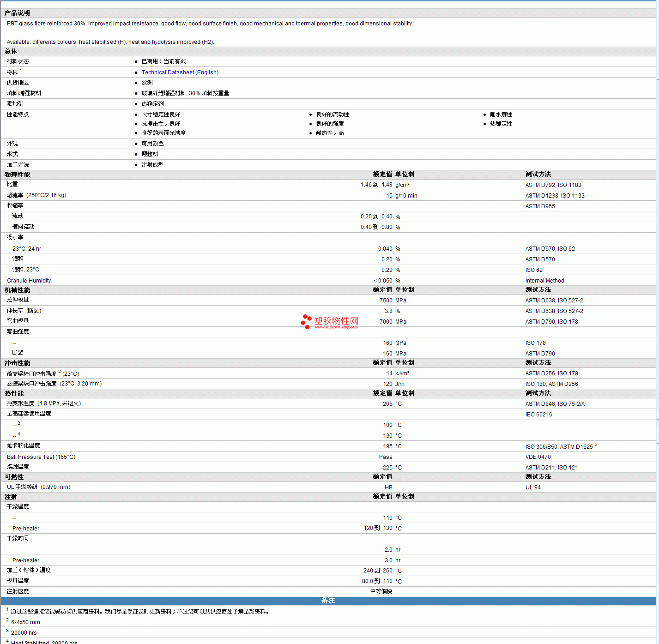The image size is (659, 644).
Task: Click the 机械性能 section heading
Action: pos(17,290)
